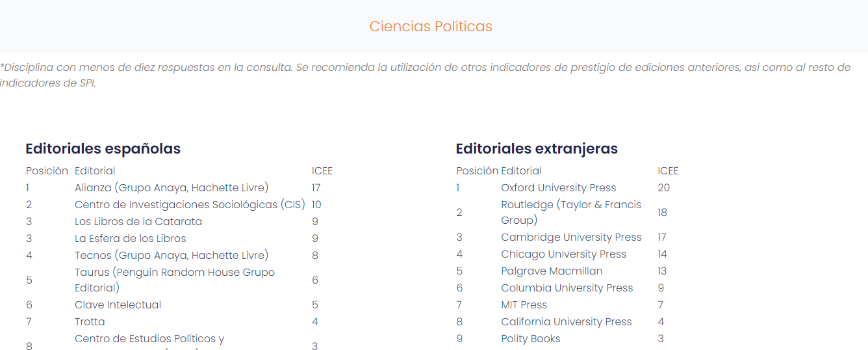Open Tecnos (Grupo Anaya, Hachette Livre)
Viewport: 868px width, 350px height.
[171, 256]
